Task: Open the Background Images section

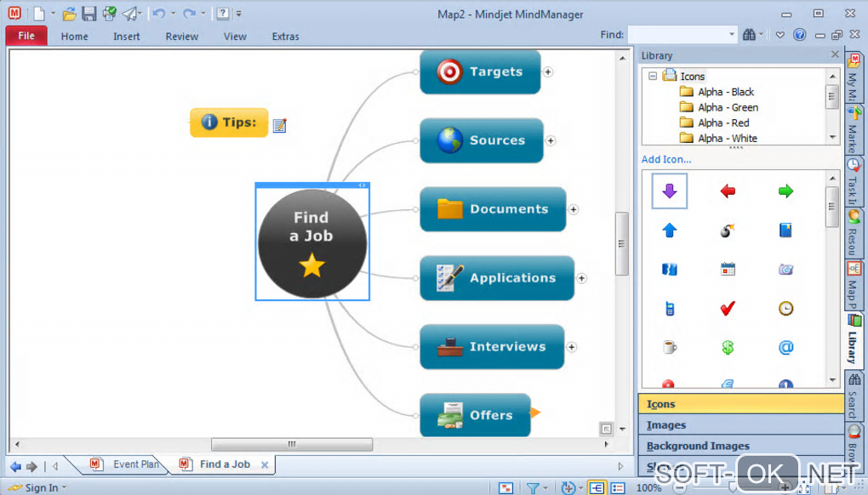Action: (x=741, y=446)
